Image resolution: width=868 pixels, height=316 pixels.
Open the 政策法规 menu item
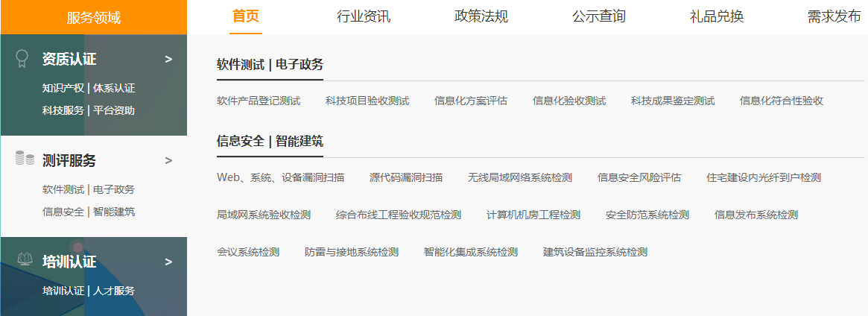click(x=481, y=16)
